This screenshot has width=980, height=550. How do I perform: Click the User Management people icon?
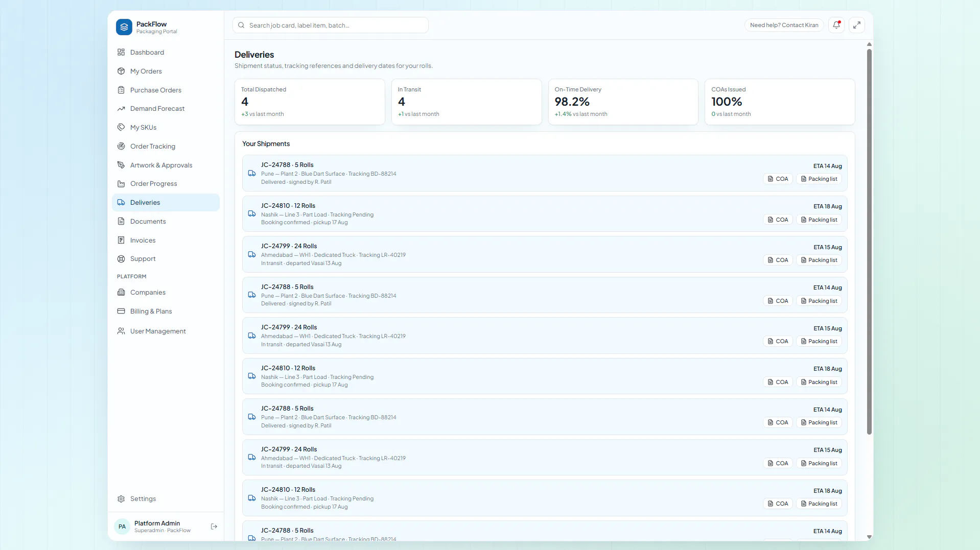(x=121, y=331)
